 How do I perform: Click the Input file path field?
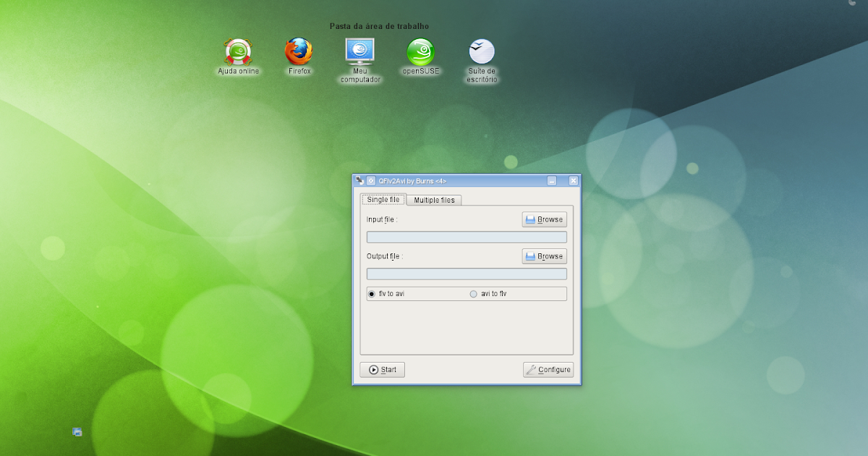[x=467, y=237]
